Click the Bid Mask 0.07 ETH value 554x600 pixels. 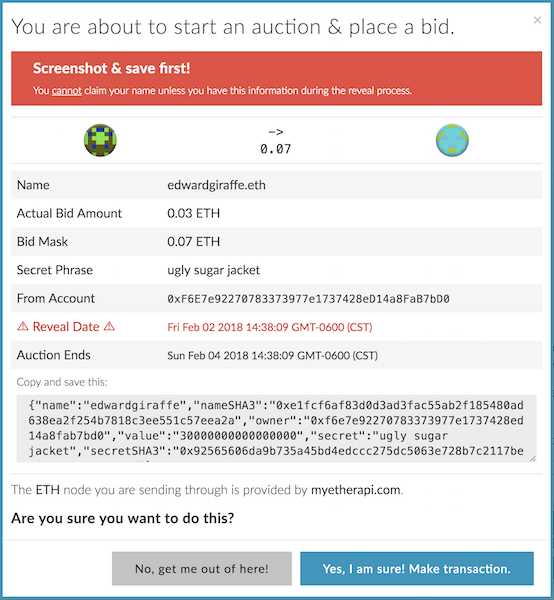tap(194, 241)
